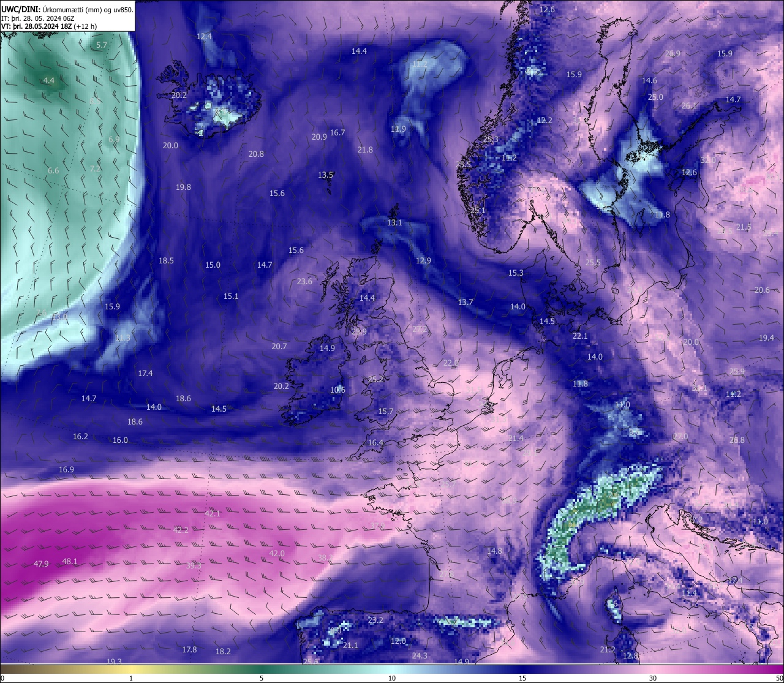The width and height of the screenshot is (784, 683).
Task: Click the 12.4 value north of Iceland
Action: pyautogui.click(x=204, y=36)
